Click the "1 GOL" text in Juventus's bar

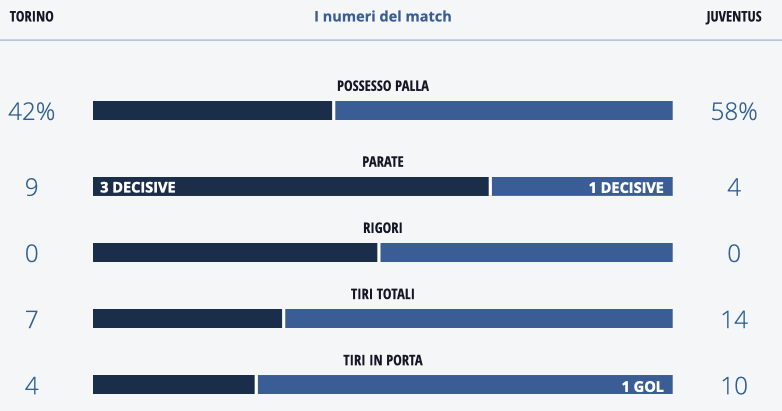(x=642, y=386)
